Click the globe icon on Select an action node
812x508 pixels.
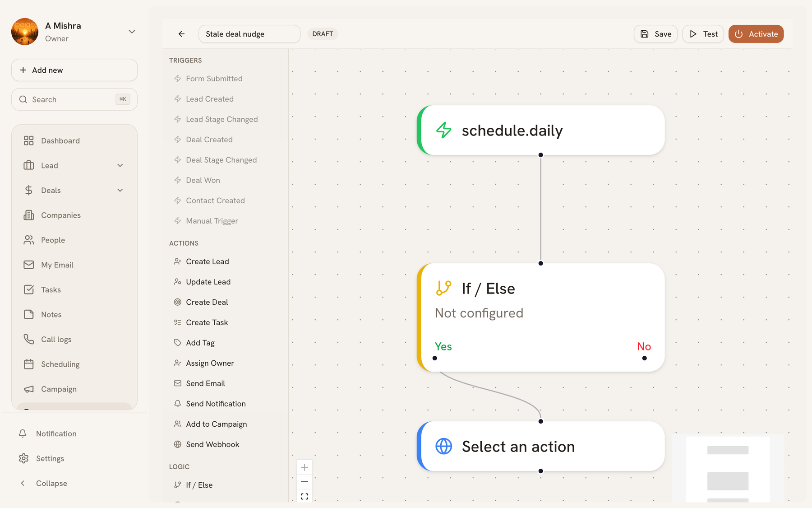click(x=444, y=446)
